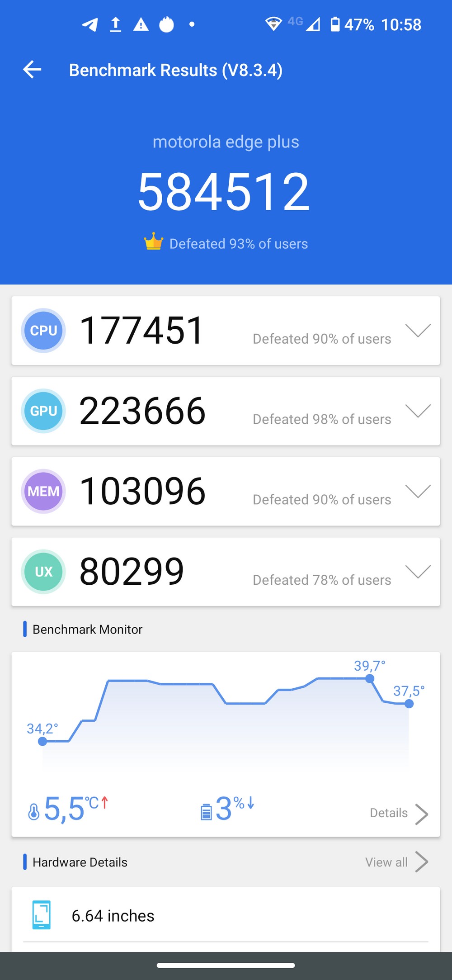View all Hardware Details
Viewport: 452px width, 980px height.
click(386, 862)
